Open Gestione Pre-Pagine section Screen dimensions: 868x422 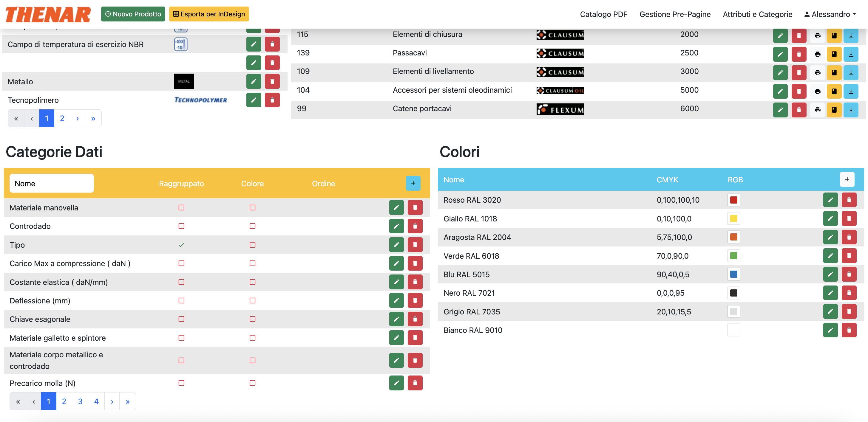click(x=675, y=14)
